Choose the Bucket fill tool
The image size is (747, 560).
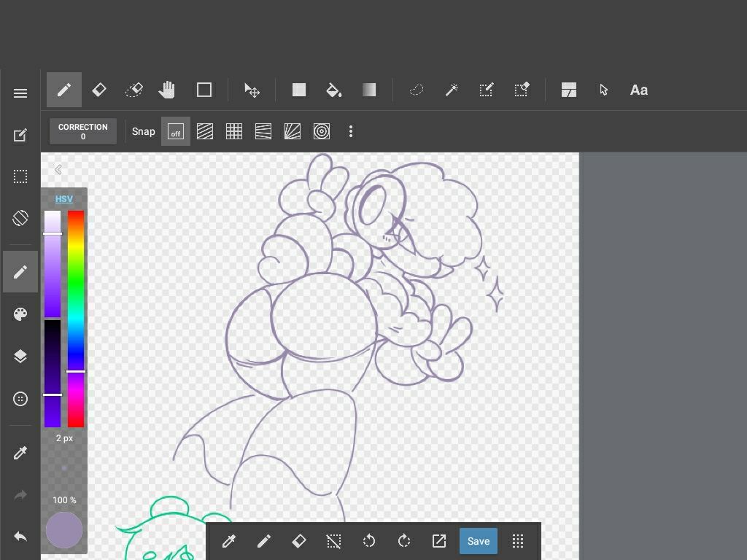coord(333,90)
